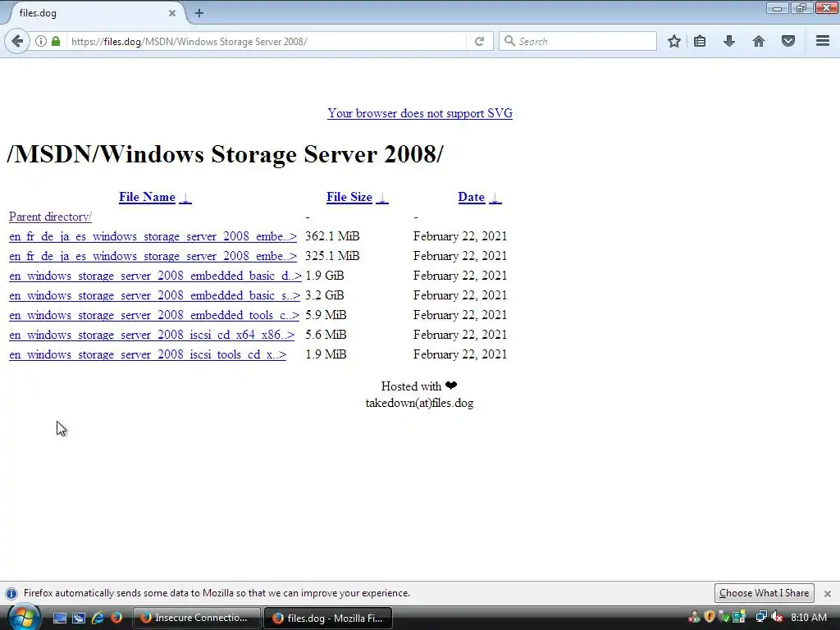This screenshot has width=840, height=630.
Task: Go to the Firefox home page
Action: [759, 41]
